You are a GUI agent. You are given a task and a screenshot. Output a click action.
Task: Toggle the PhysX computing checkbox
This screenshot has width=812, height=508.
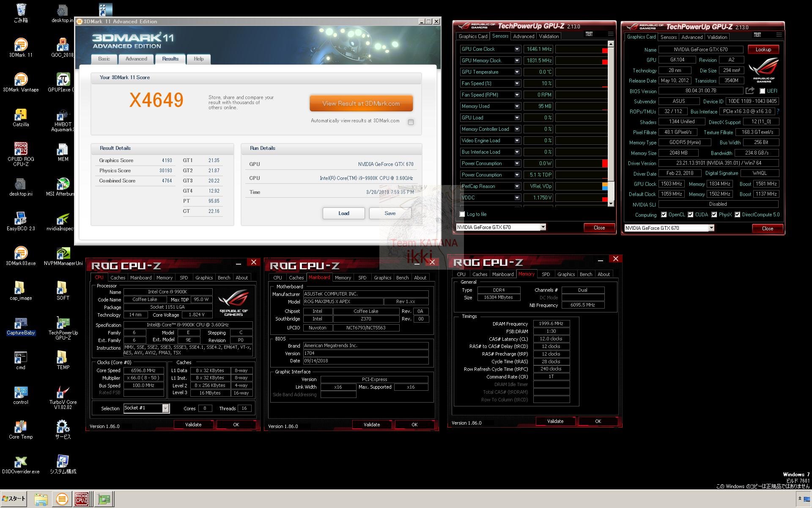pos(714,215)
